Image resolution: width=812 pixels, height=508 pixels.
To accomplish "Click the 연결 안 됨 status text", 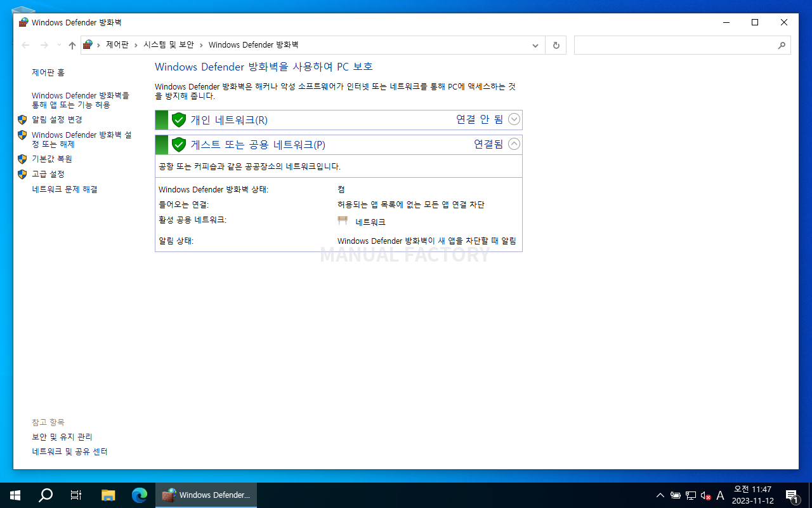I will (x=480, y=119).
